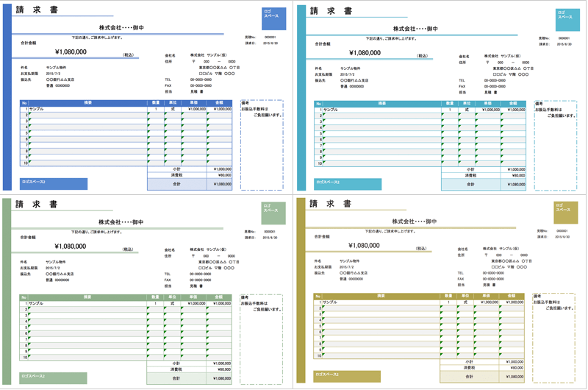The width and height of the screenshot is (588, 390).
Task: Click the 請求書 title on teal invoice
Action: pos(331,11)
